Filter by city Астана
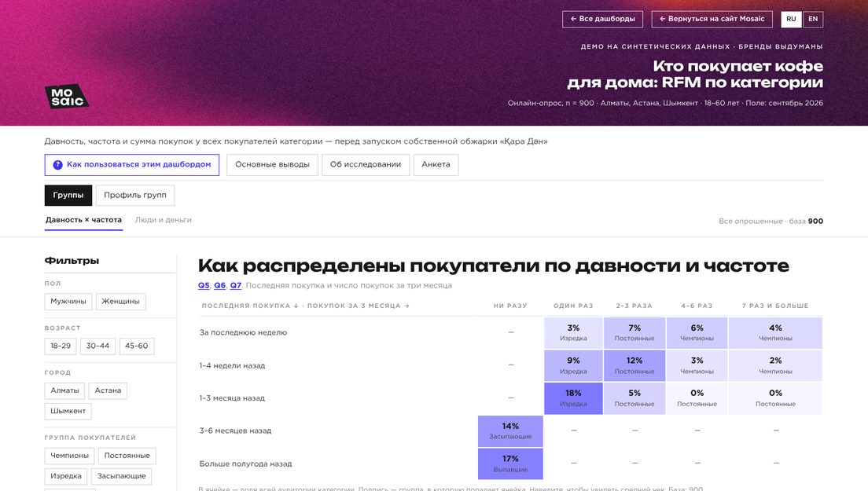The image size is (868, 491). point(108,390)
